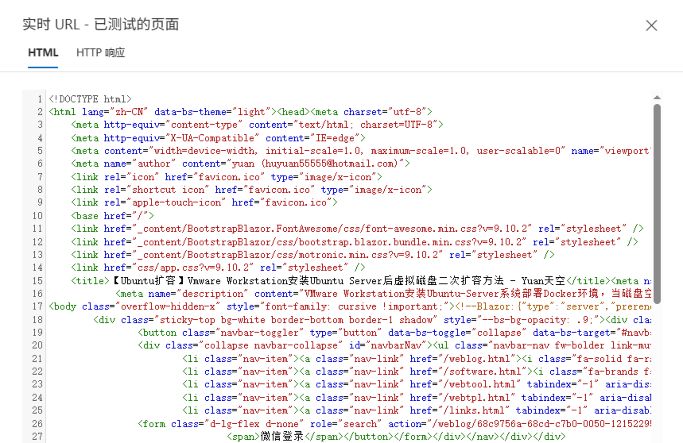Viewport: 683px width, 443px height.
Task: Open the HTTP 响应 tab
Action: (100, 53)
